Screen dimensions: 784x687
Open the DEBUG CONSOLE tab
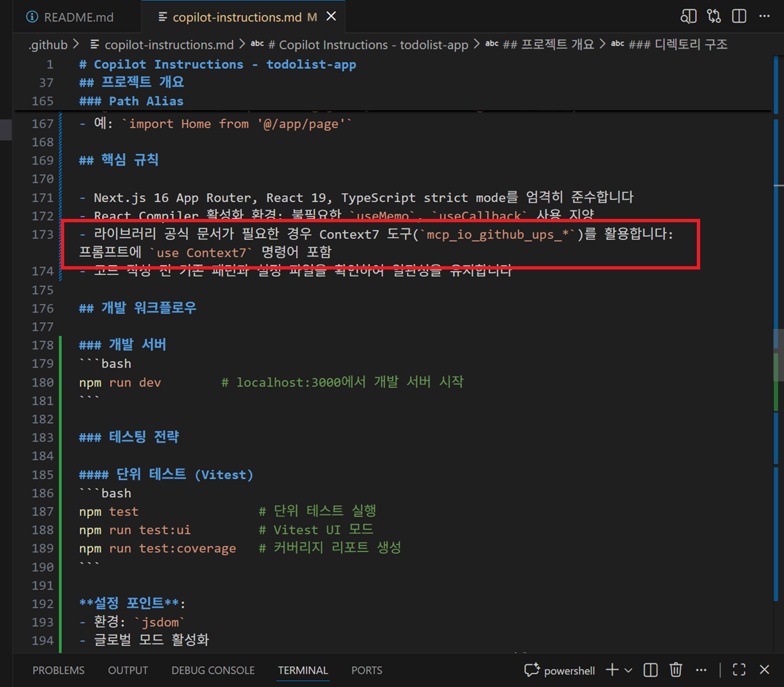pos(213,671)
